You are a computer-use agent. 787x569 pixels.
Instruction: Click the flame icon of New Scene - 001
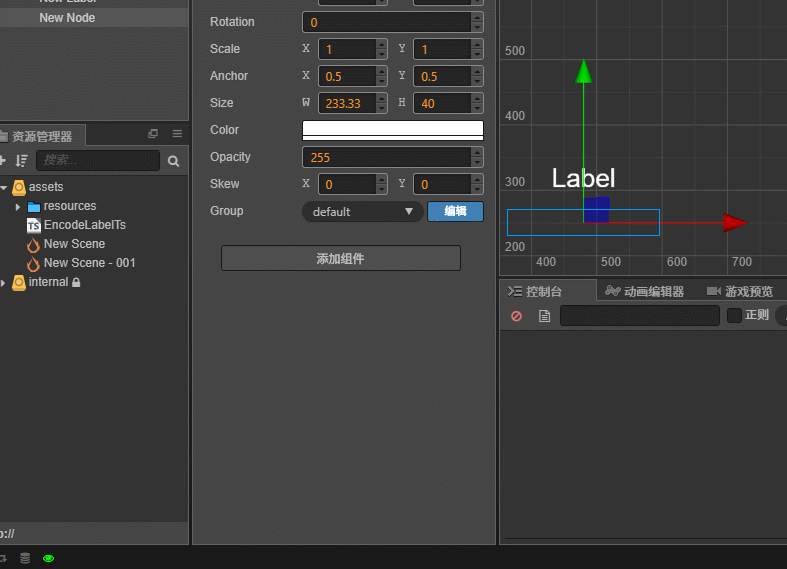(33, 264)
